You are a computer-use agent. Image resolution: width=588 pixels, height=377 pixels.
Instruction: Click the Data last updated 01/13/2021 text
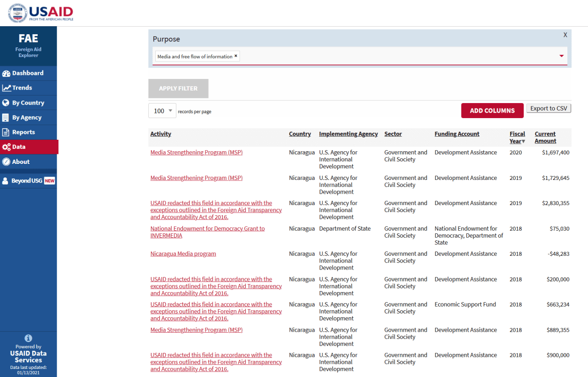pyautogui.click(x=28, y=370)
